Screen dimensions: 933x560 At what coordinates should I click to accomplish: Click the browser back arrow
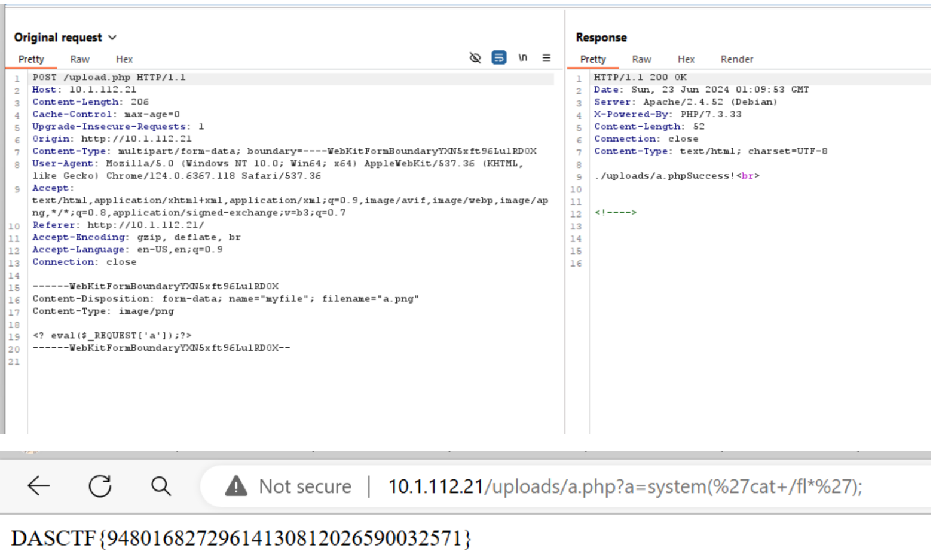[x=39, y=486]
